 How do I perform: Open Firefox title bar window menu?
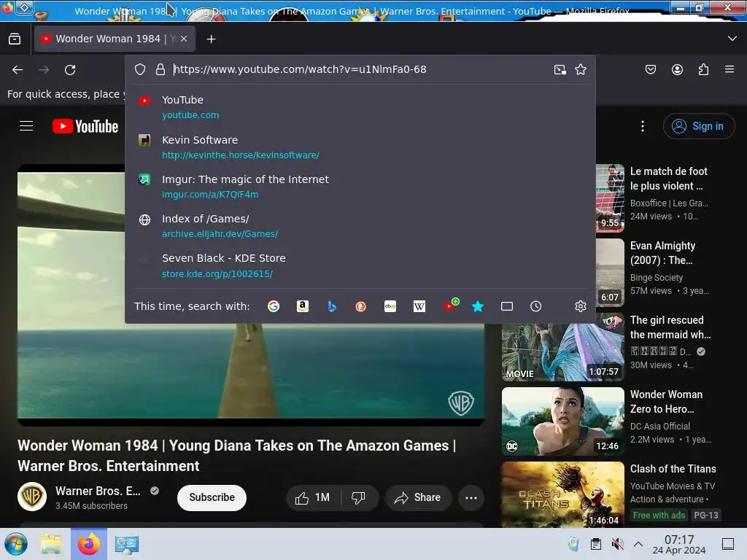pyautogui.click(x=7, y=8)
